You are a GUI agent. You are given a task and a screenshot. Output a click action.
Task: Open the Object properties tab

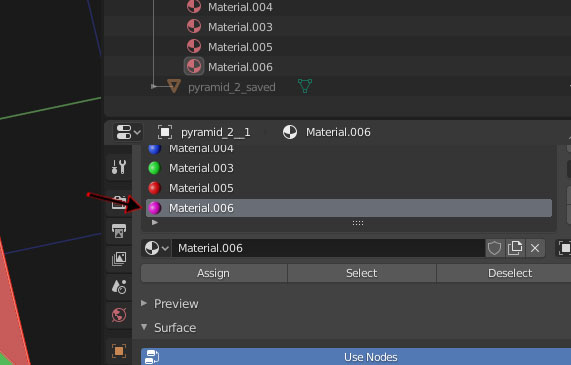[119, 351]
